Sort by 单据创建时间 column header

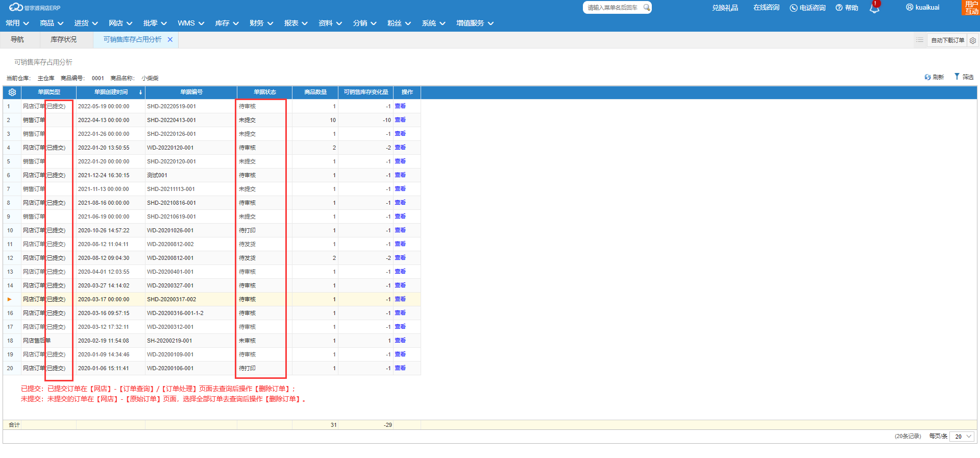(111, 92)
